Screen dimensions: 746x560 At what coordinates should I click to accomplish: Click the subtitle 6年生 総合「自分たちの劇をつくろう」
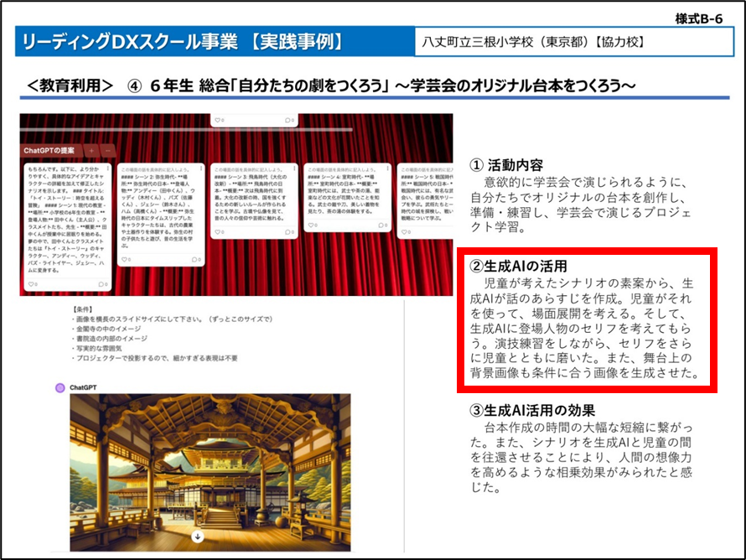pos(270,86)
